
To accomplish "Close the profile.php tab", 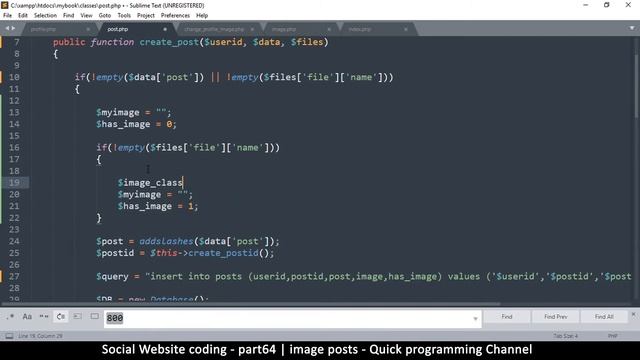I will click(88, 29).
